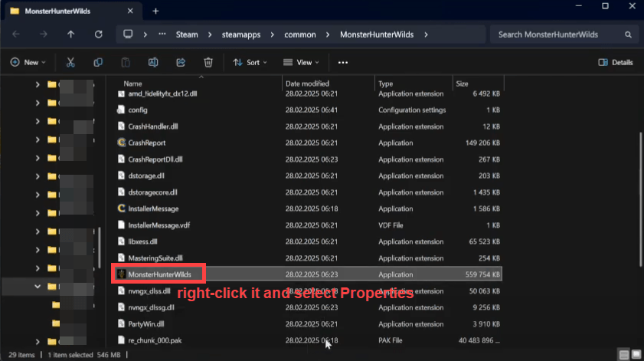This screenshot has height=361, width=644.
Task: Open the See more three-dots menu
Action: [x=342, y=62]
